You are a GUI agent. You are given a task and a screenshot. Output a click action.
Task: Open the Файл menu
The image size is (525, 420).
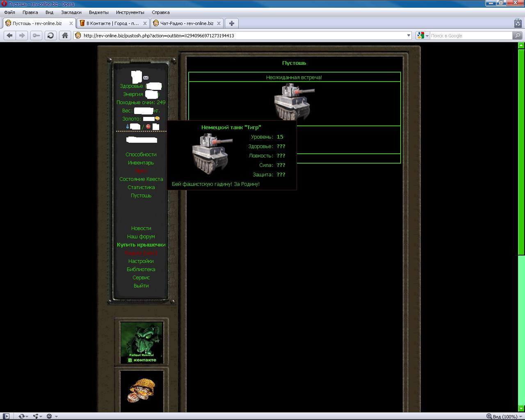coord(9,12)
